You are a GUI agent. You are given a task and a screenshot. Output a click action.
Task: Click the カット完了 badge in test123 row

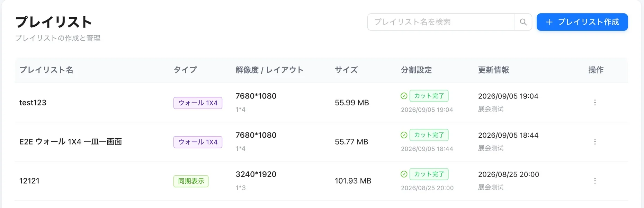pyautogui.click(x=429, y=96)
